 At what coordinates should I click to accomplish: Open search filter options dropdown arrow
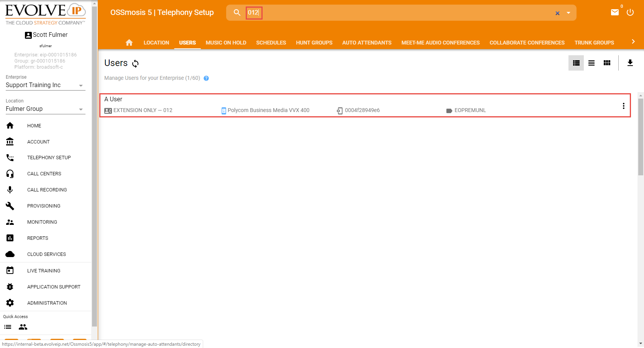[x=568, y=13]
